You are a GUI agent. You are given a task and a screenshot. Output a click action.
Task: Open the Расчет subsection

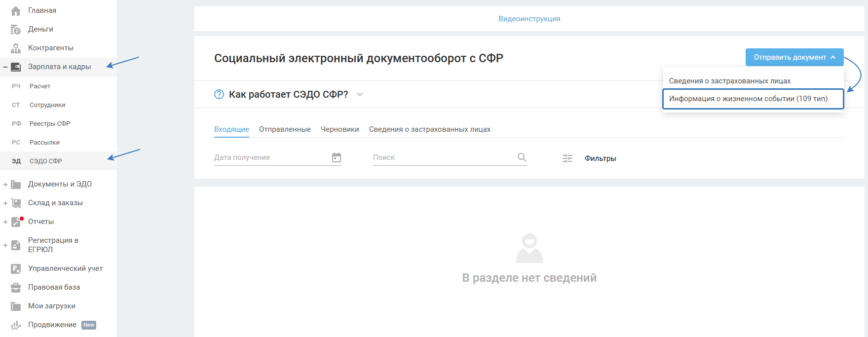coord(40,86)
